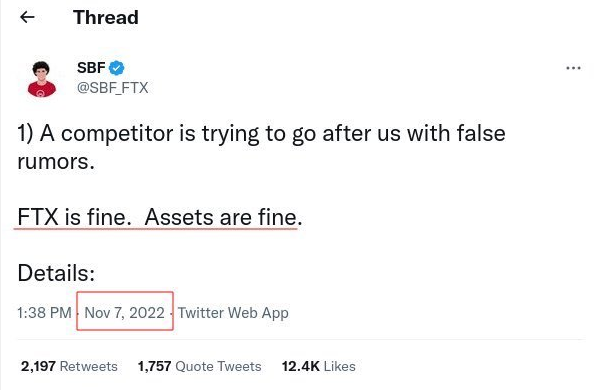View the 1,757 Quote Tweets list

199,366
